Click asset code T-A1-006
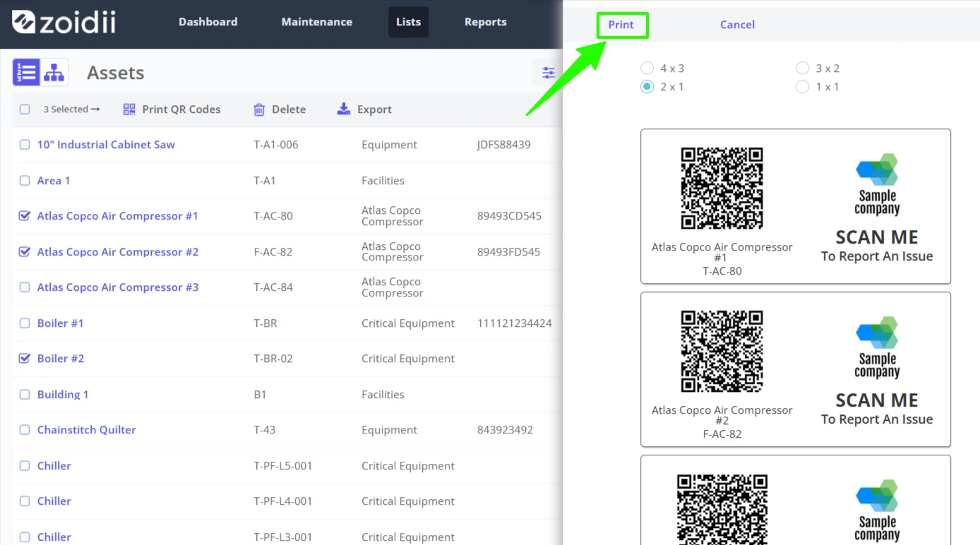This screenshot has width=980, height=545. click(276, 145)
